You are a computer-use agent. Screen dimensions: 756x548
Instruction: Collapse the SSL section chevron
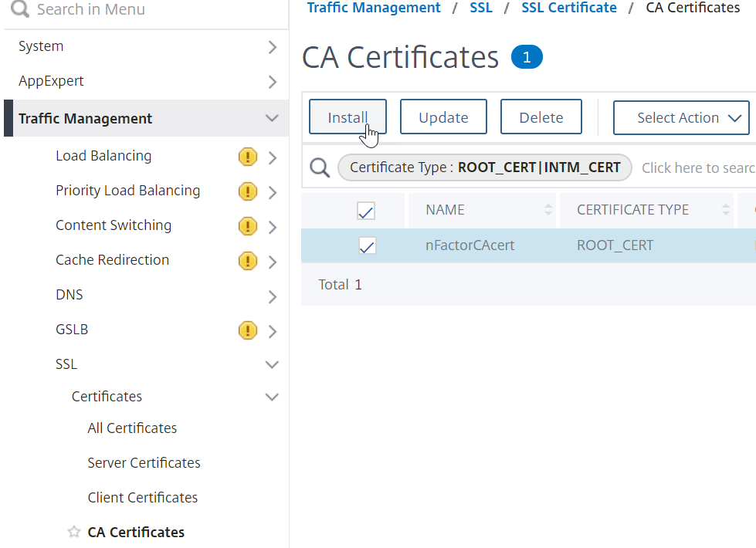[x=272, y=364]
